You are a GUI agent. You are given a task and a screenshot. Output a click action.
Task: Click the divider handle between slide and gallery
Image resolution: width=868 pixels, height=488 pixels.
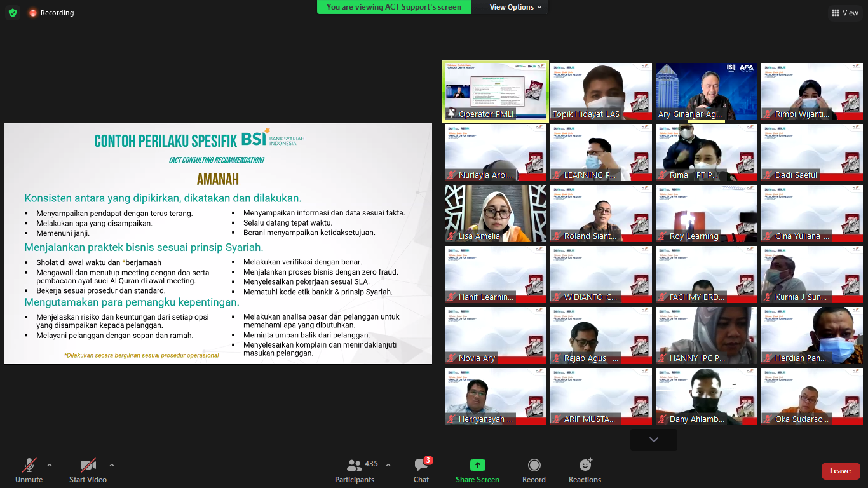pyautogui.click(x=436, y=244)
